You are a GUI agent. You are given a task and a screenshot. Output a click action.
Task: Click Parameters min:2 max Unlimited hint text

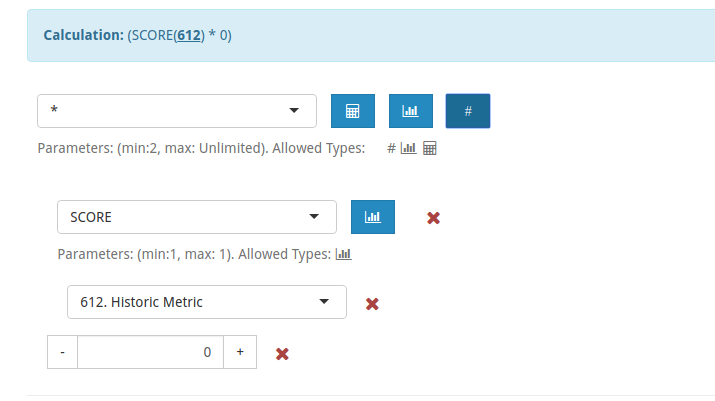[x=201, y=148]
